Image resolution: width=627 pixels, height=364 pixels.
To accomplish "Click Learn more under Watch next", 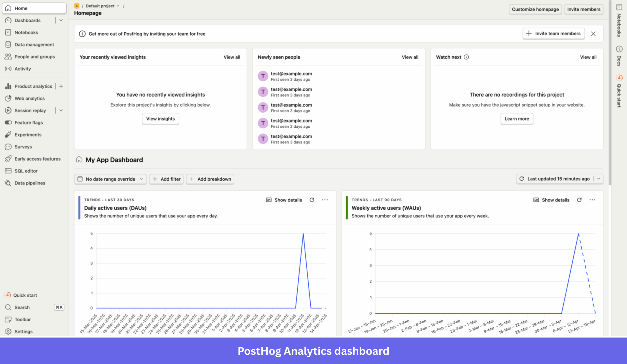I will pyautogui.click(x=517, y=119).
